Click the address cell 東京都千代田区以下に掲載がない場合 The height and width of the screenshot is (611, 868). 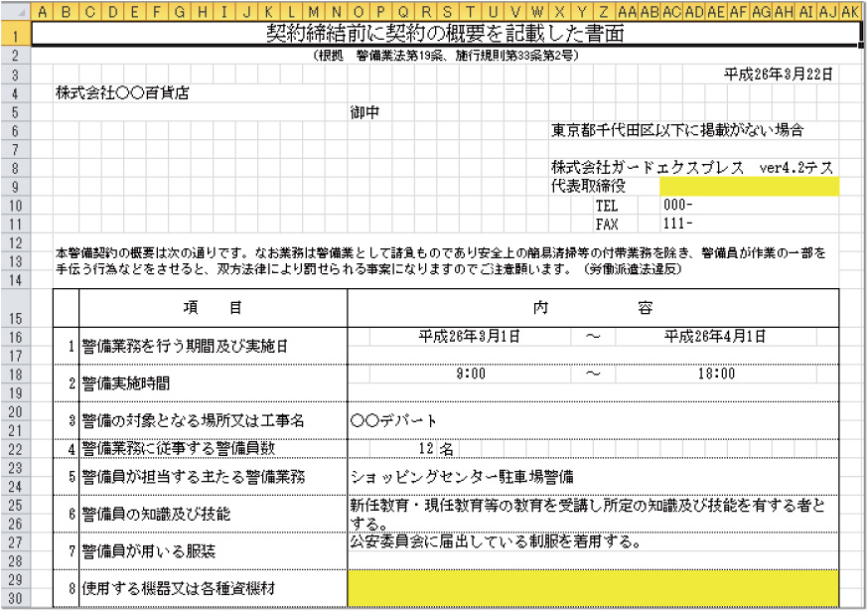point(677,131)
